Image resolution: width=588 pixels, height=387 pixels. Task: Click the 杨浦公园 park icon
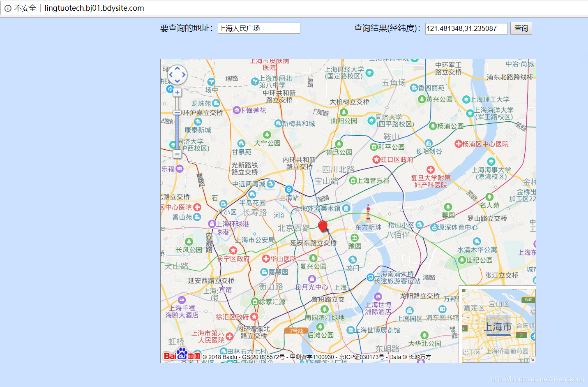(x=433, y=126)
